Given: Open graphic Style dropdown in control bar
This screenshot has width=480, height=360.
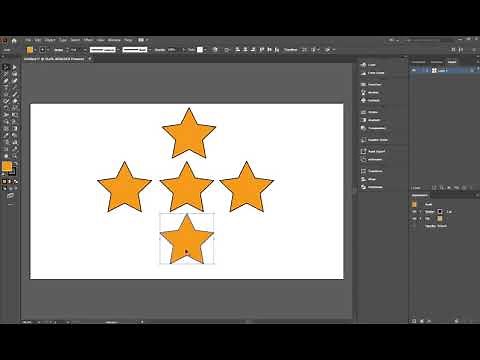Looking at the screenshot, I should (205, 50).
